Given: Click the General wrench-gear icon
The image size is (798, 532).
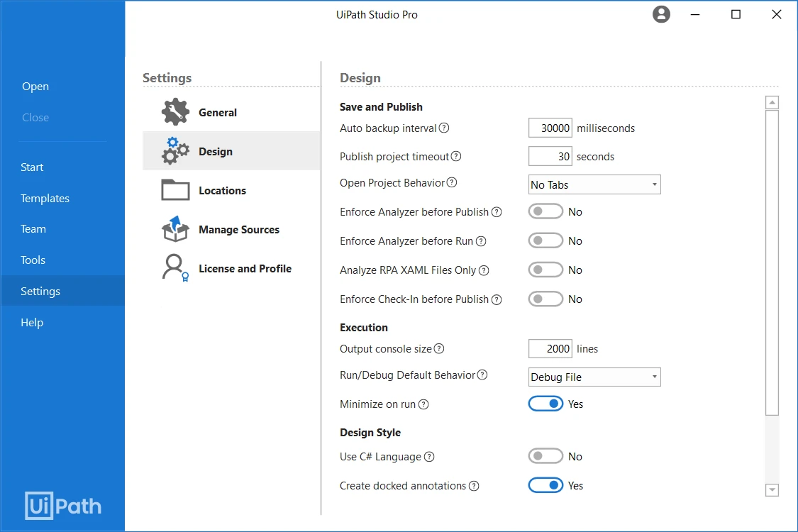Looking at the screenshot, I should click(x=175, y=112).
